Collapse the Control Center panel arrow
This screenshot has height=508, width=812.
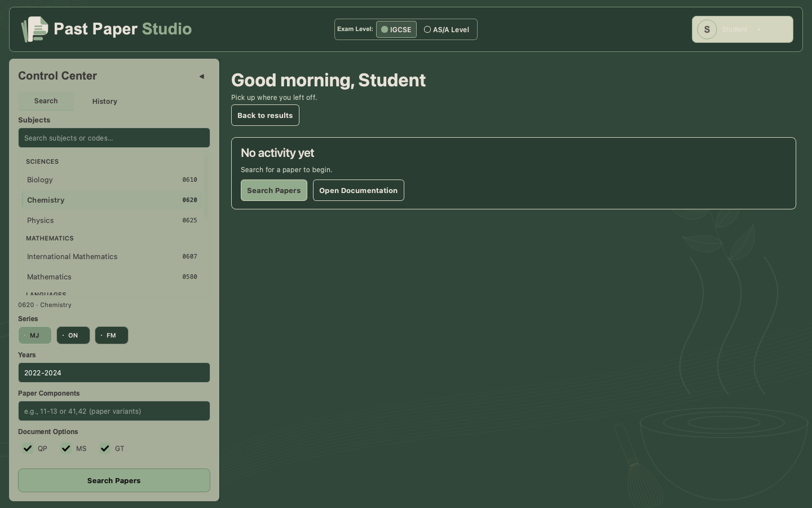point(201,76)
